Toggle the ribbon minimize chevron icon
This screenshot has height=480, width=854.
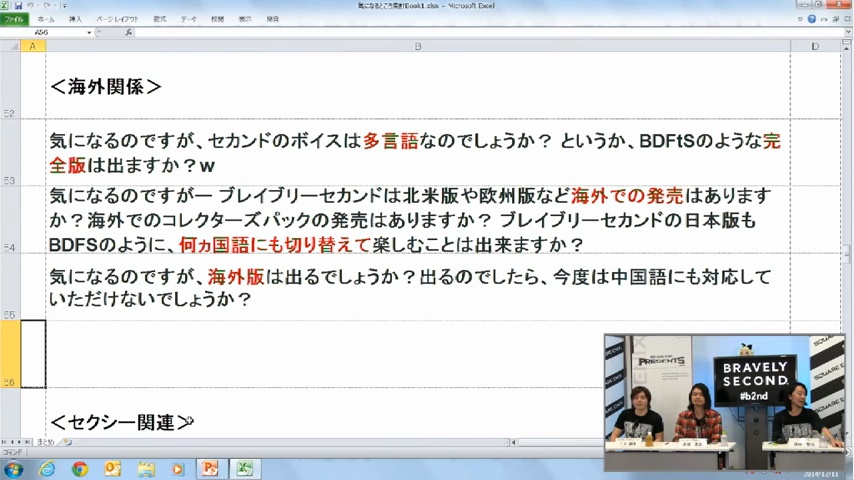(x=800, y=19)
